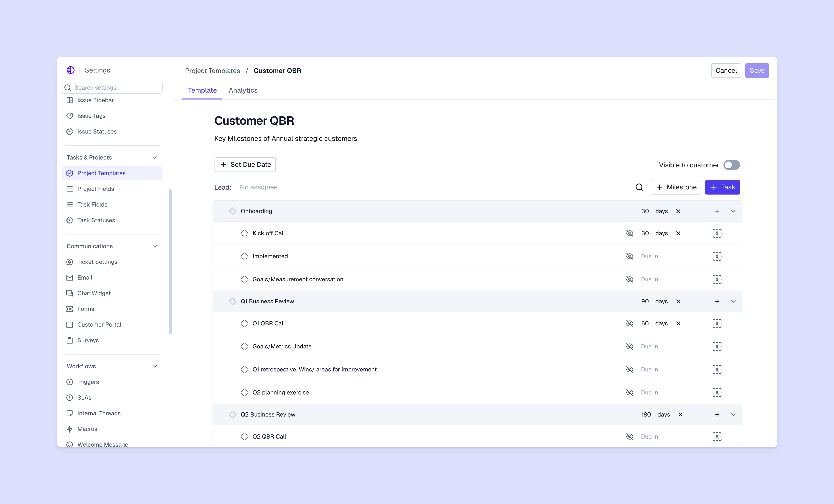Screen dimensions: 834x504
Task: Click the app logo next to Settings
Action: [x=70, y=70]
